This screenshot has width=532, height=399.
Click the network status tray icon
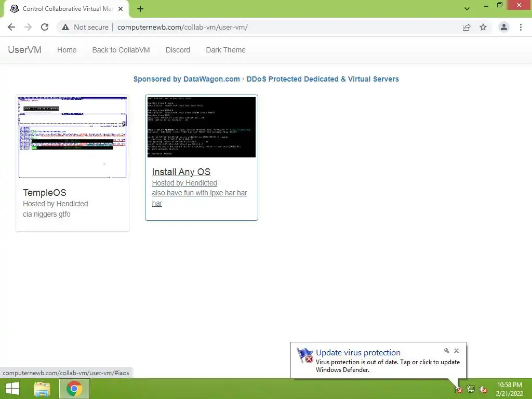pos(471,389)
